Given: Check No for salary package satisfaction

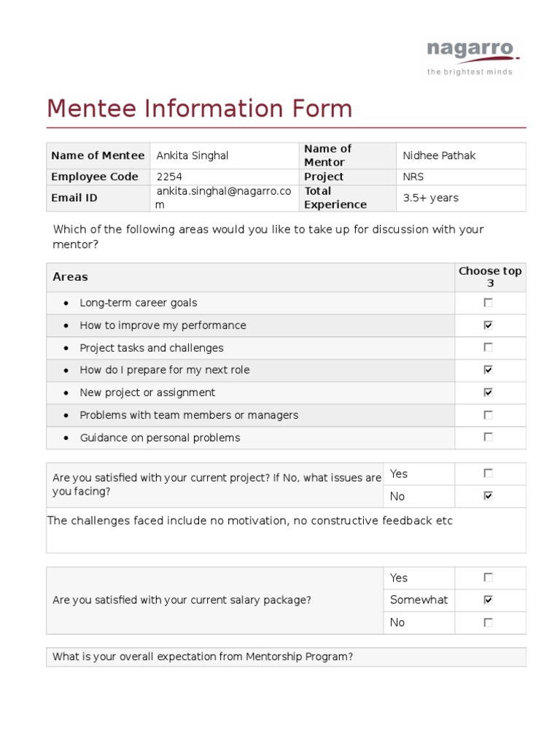Looking at the screenshot, I should coord(488,622).
